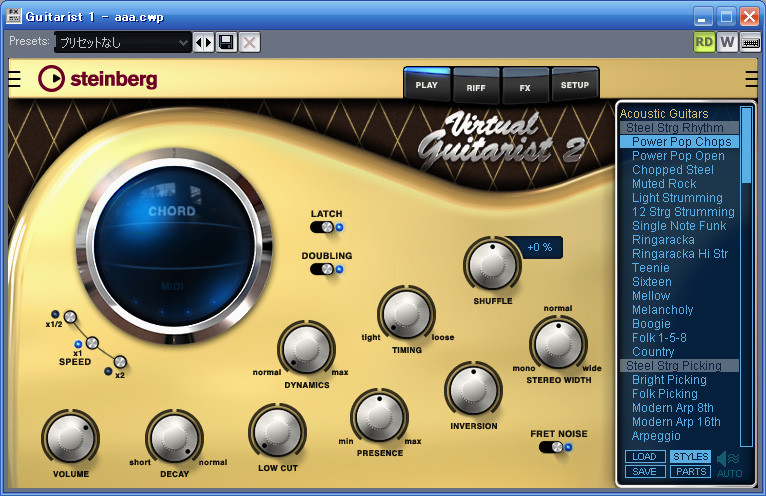The width and height of the screenshot is (766, 496).
Task: Select the Muted Rock style
Action: (664, 184)
